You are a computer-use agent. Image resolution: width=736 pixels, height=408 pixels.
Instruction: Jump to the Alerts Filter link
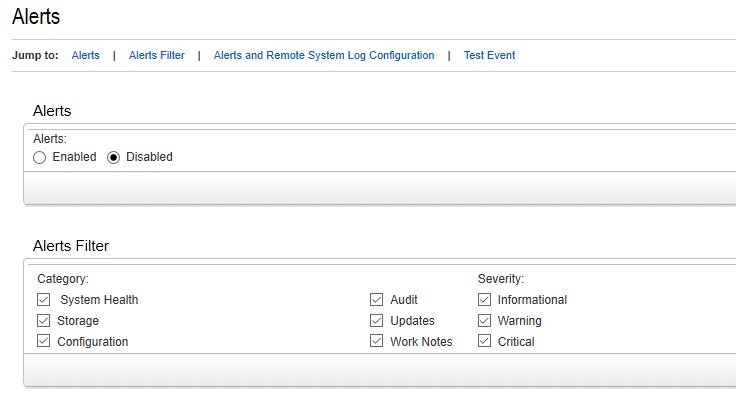point(157,55)
